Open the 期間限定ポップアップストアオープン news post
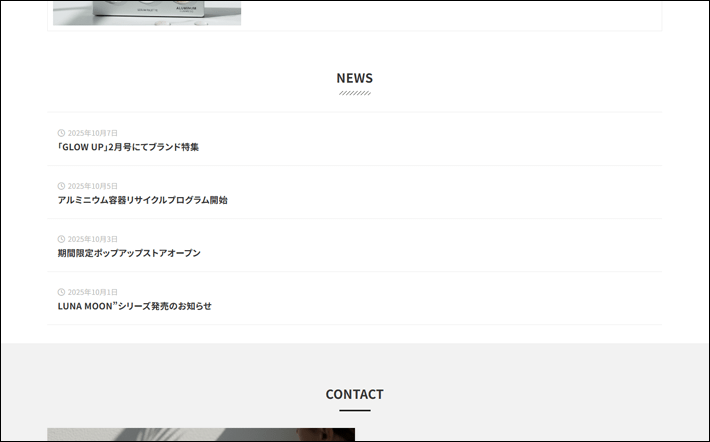 129,253
